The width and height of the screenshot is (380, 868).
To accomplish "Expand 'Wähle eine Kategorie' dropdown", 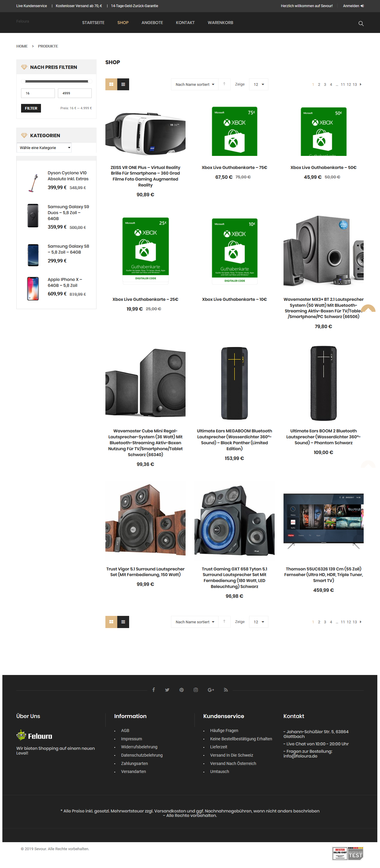I will point(45,148).
